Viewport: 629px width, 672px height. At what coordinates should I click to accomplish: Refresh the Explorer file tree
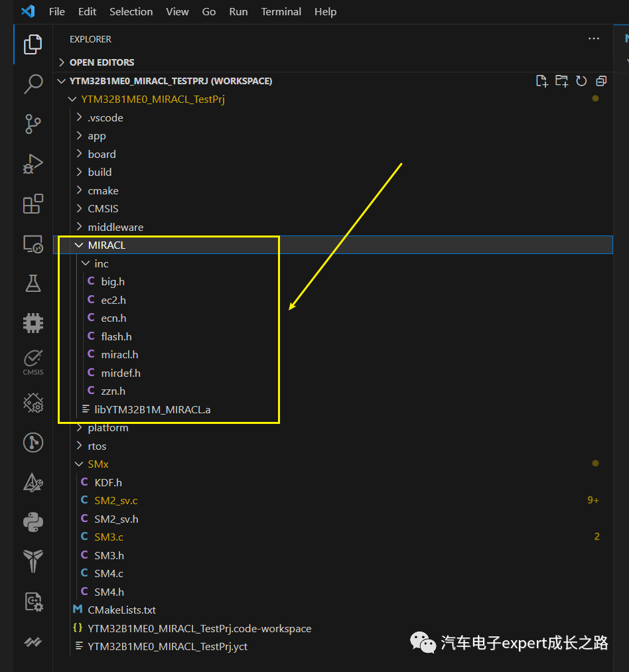pos(581,81)
